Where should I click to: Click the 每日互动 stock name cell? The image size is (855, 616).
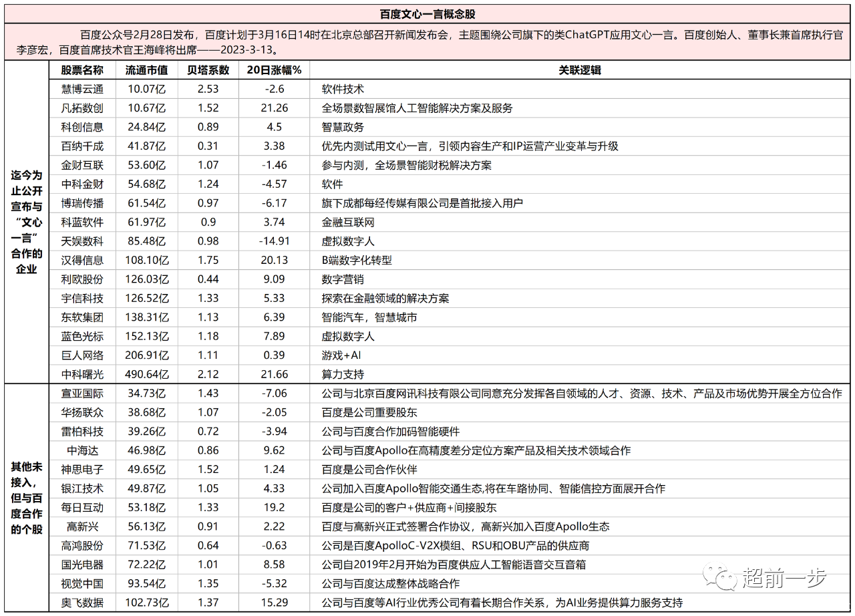[82, 508]
